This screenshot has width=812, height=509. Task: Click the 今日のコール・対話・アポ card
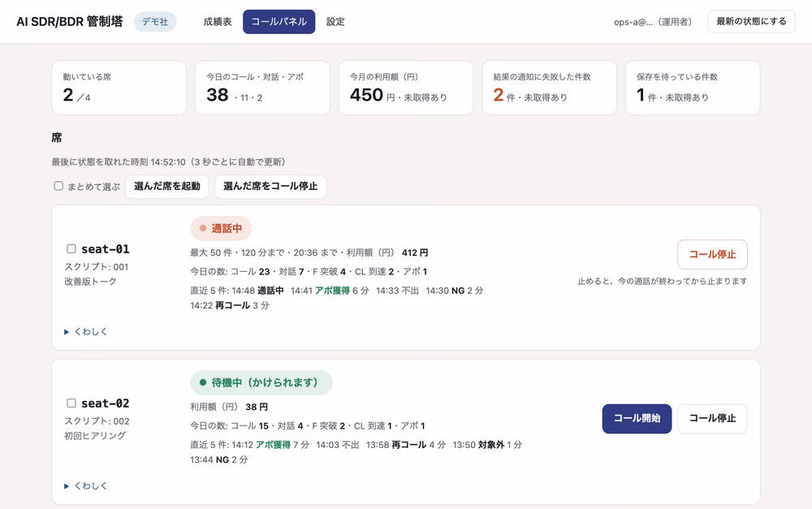point(262,88)
